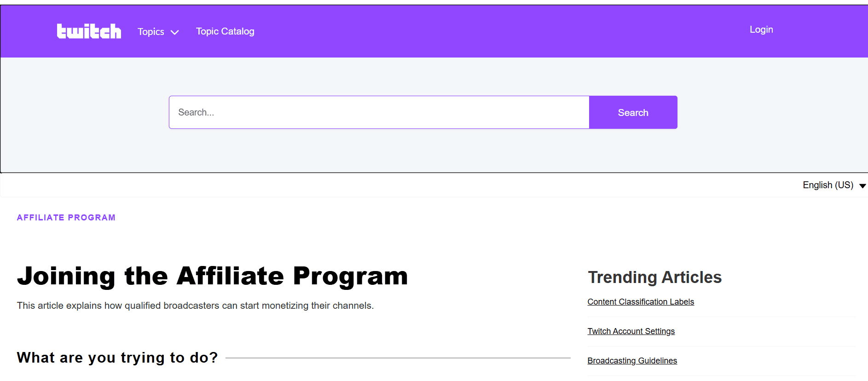Click the purple Search button

633,112
